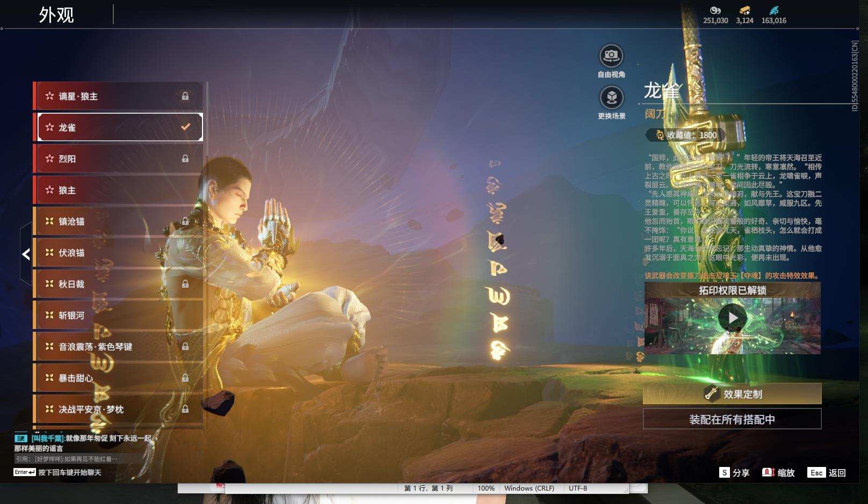The image size is (868, 504).
Task: Click UTF-8 encoding in the status bar
Action: [578, 488]
